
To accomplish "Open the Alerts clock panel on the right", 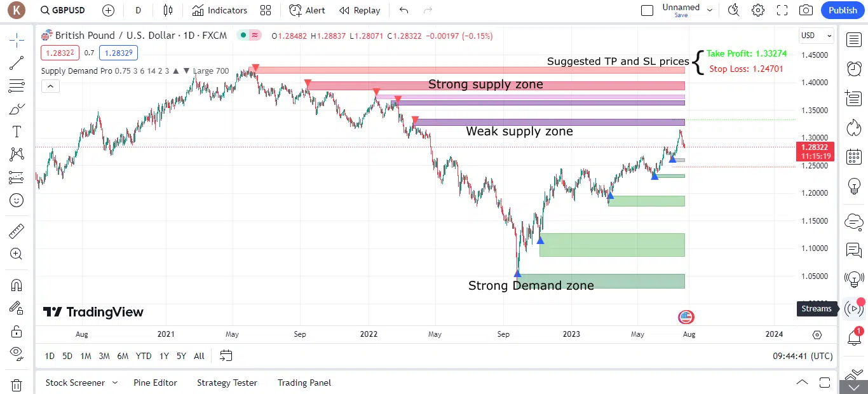I will tap(855, 69).
